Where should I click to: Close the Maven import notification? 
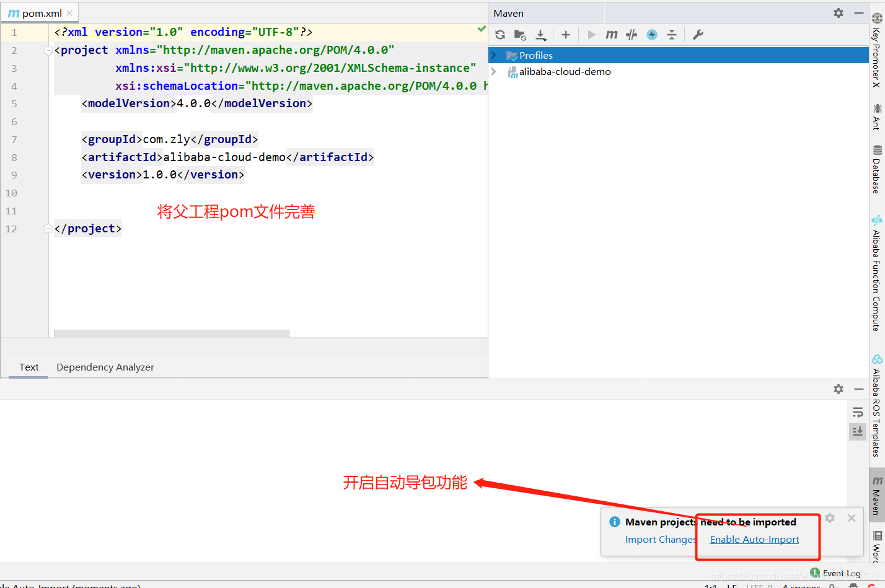[852, 518]
